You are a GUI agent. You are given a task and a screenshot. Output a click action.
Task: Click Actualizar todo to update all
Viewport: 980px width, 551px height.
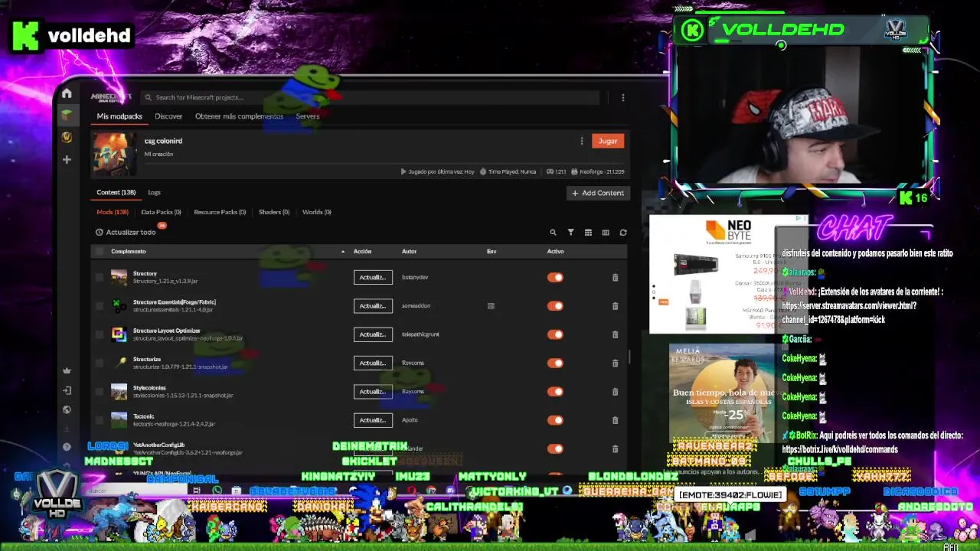[126, 233]
